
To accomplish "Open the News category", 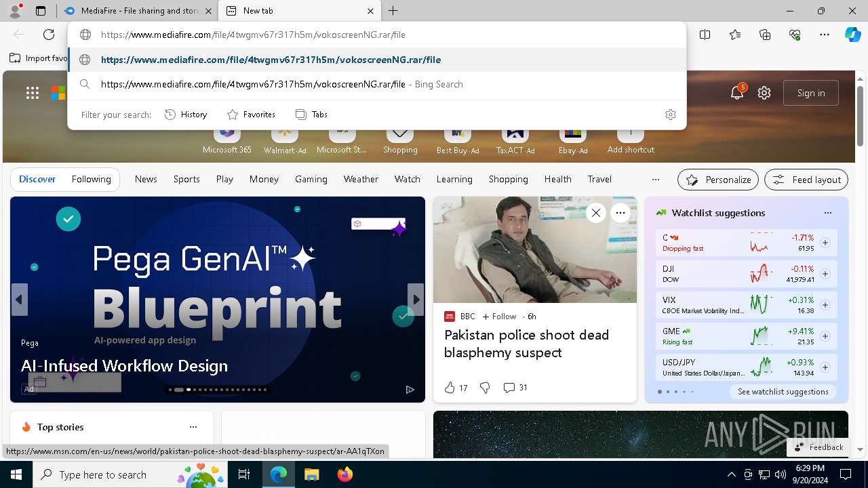I will coord(146,180).
